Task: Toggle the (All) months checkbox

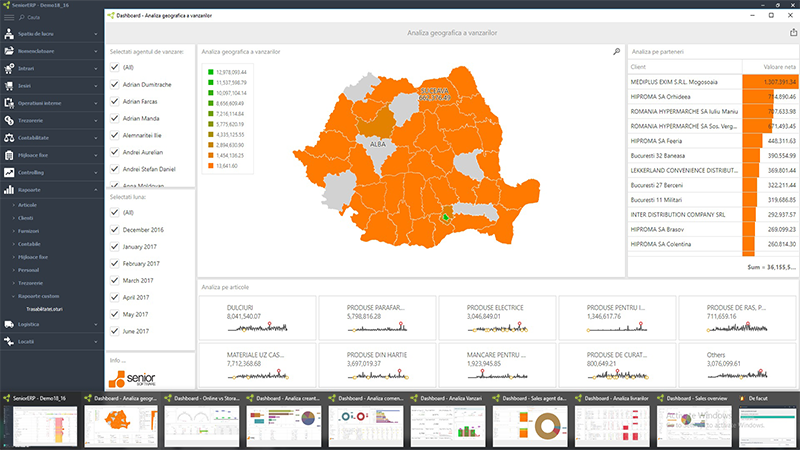Action: coord(114,212)
